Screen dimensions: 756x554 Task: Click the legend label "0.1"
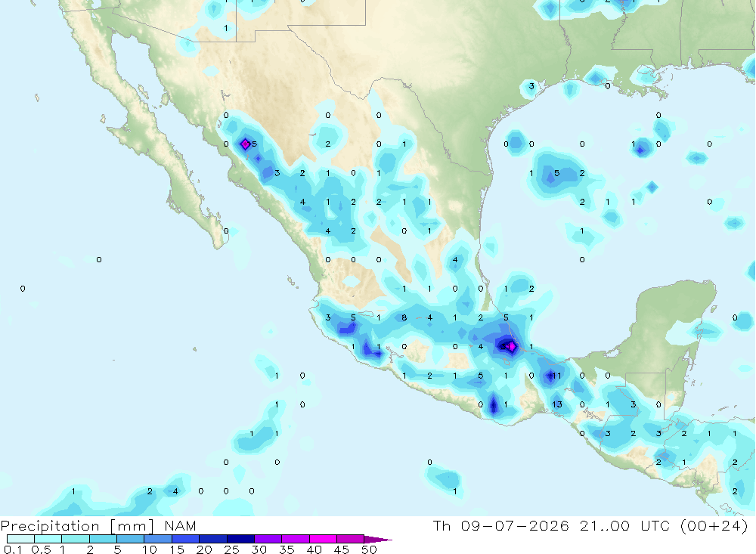click(13, 549)
